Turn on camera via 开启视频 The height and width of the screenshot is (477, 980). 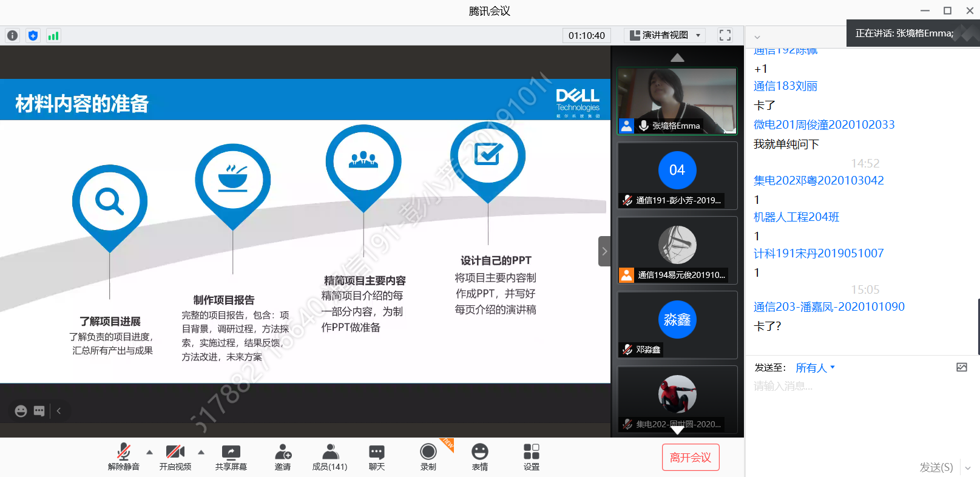(175, 457)
